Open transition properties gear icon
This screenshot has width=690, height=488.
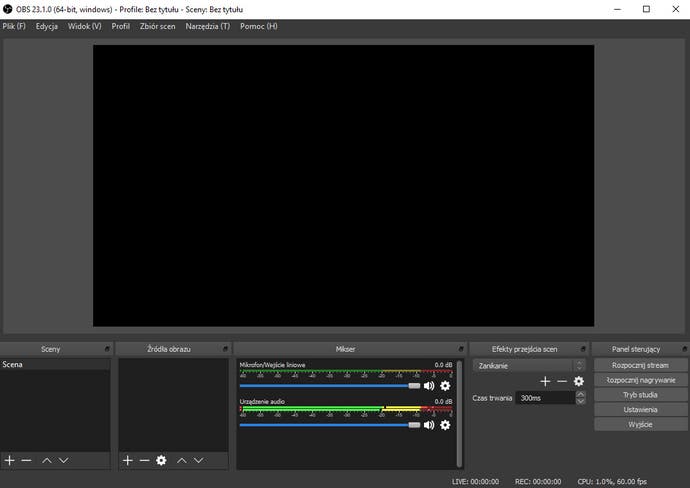click(579, 381)
